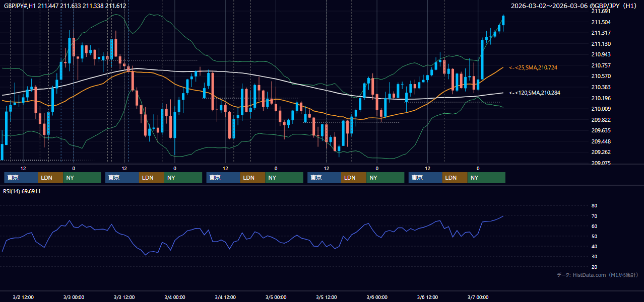
Task: Select NY session block above 3/5 00:00 label
Action: click(x=284, y=178)
